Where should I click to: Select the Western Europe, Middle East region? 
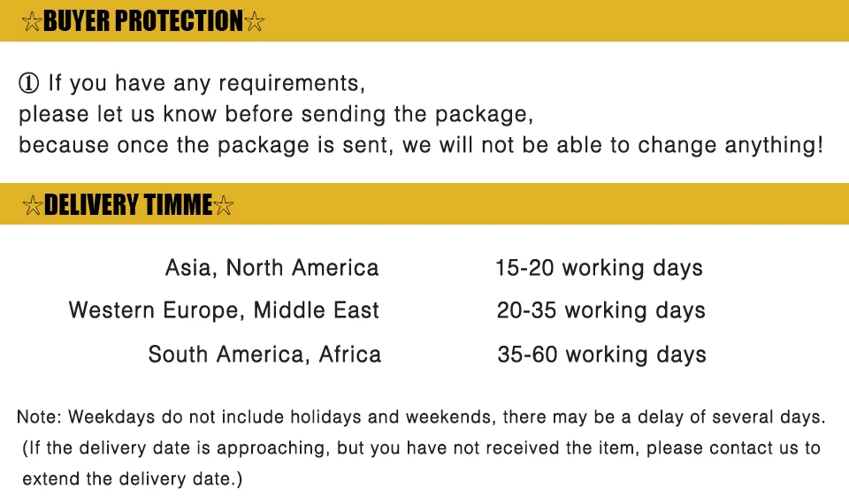tap(224, 311)
